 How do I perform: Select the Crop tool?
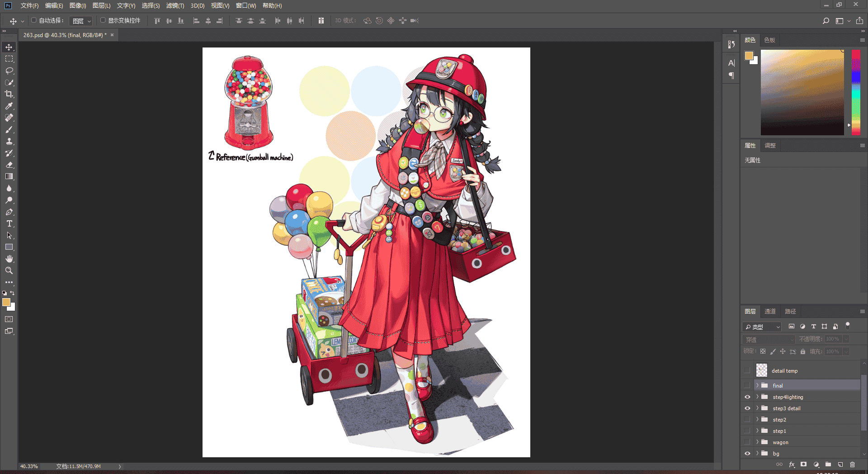point(9,94)
